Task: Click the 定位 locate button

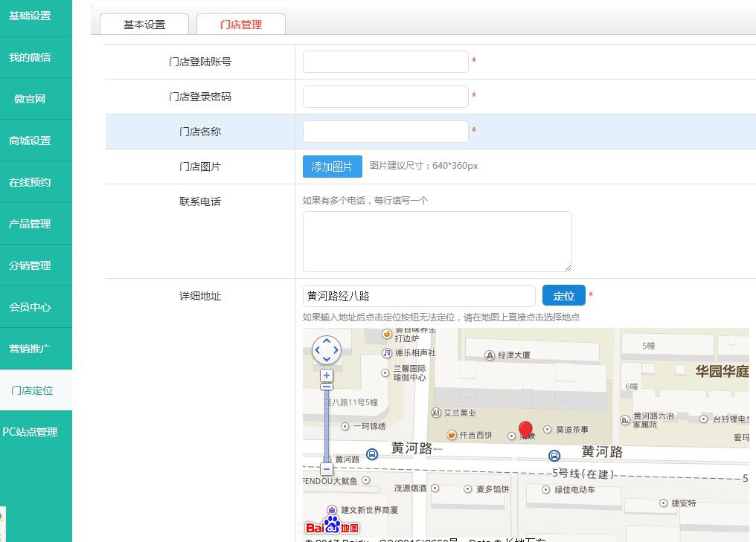Action: coord(563,296)
